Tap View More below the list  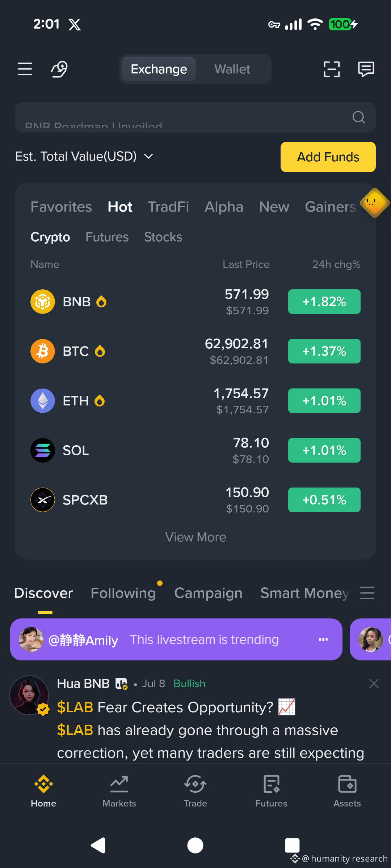[195, 537]
